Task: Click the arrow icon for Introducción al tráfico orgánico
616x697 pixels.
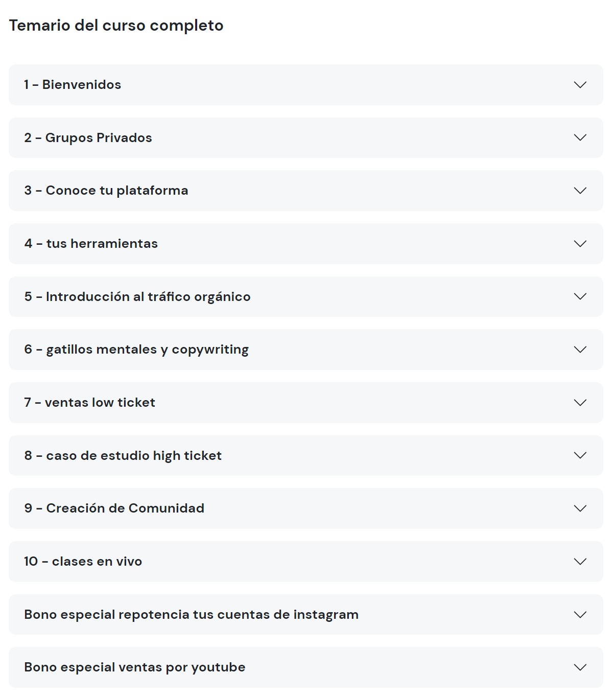Action: point(580,296)
